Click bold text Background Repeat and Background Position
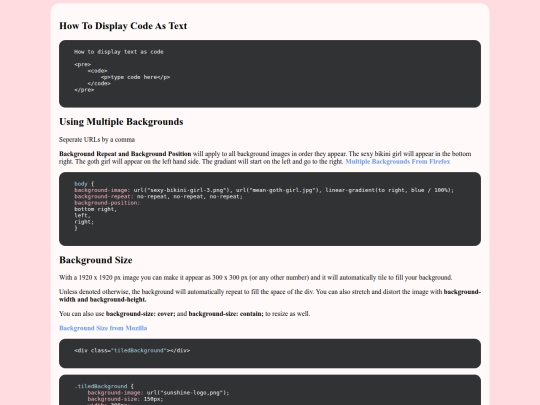The image size is (540, 405). pyautogui.click(x=125, y=154)
